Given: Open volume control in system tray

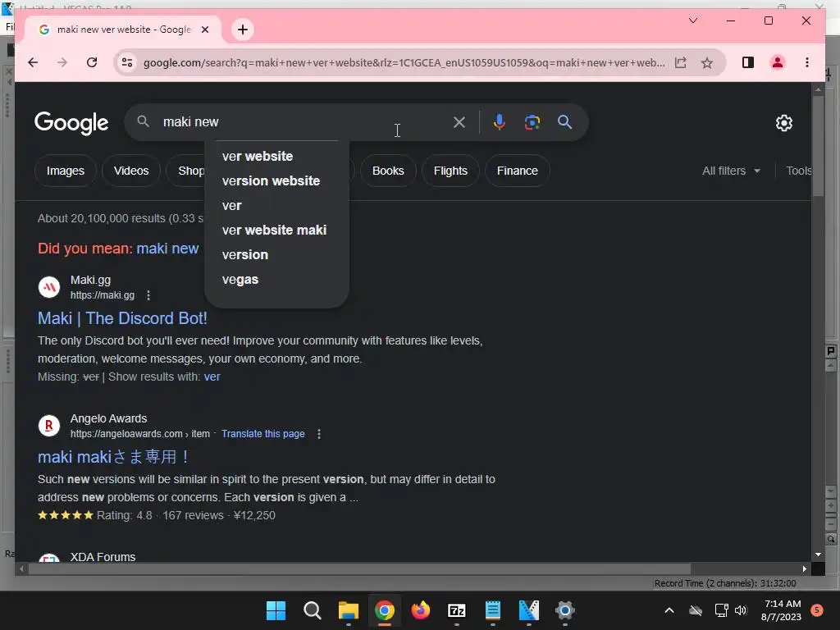Looking at the screenshot, I should pos(741,610).
